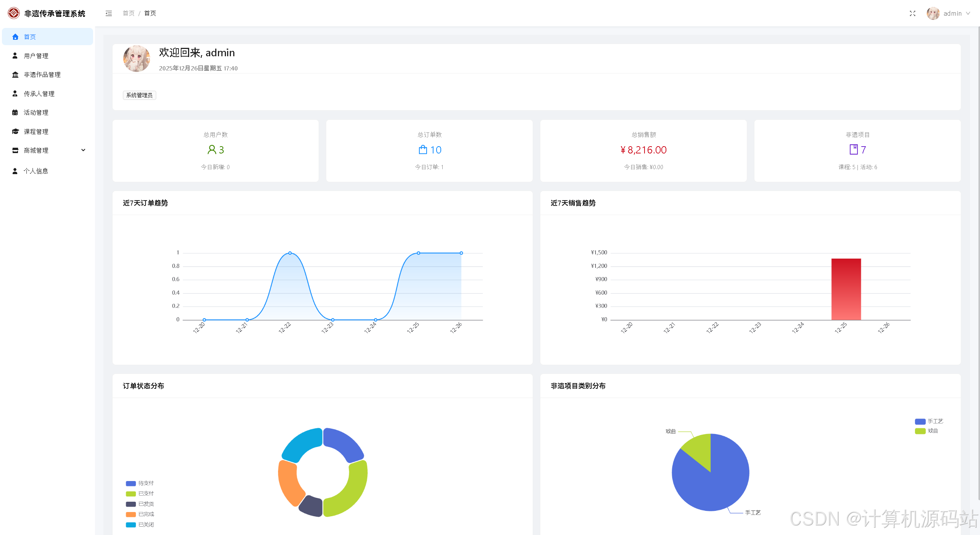The image size is (980, 535).
Task: Click the 首页 breadcrumb link
Action: [128, 13]
